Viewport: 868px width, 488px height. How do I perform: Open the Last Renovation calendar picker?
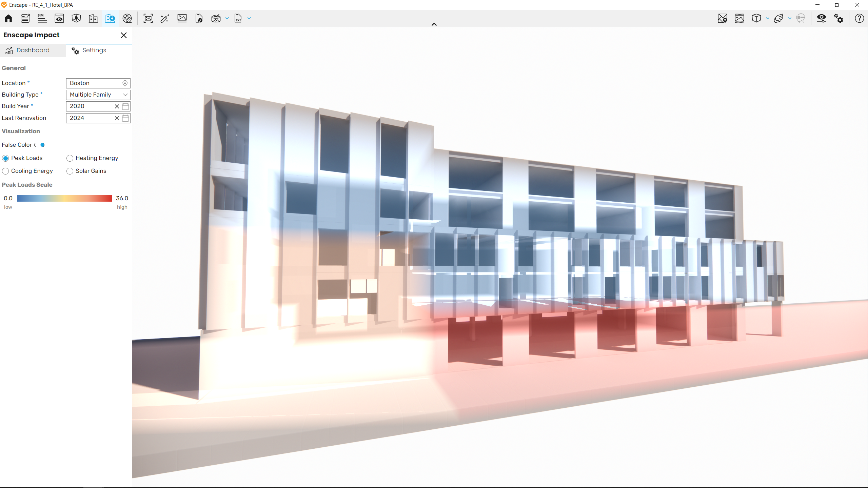coord(125,118)
